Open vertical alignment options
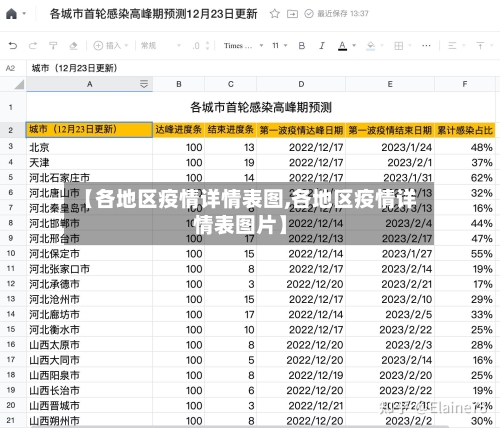Image resolution: width=500 pixels, height=428 pixels. click(480, 46)
